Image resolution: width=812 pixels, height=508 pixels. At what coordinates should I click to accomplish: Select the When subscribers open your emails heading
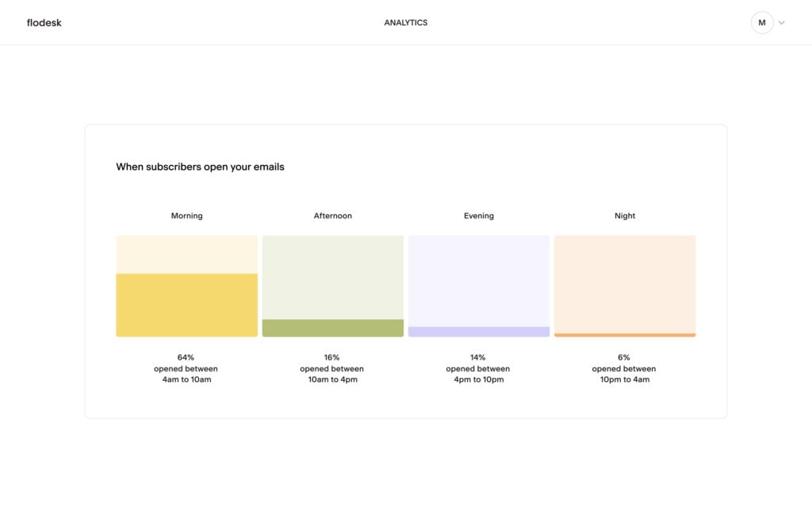point(201,167)
